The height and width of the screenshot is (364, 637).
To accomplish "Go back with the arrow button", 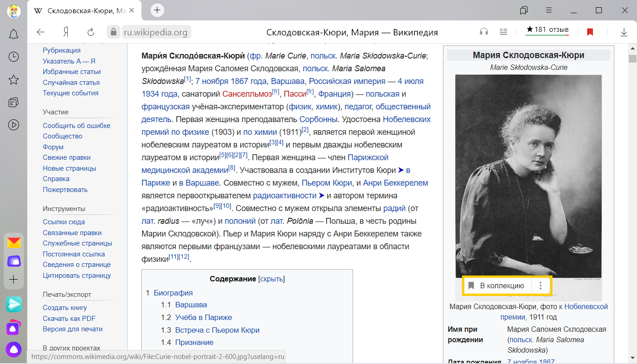I will (x=41, y=32).
